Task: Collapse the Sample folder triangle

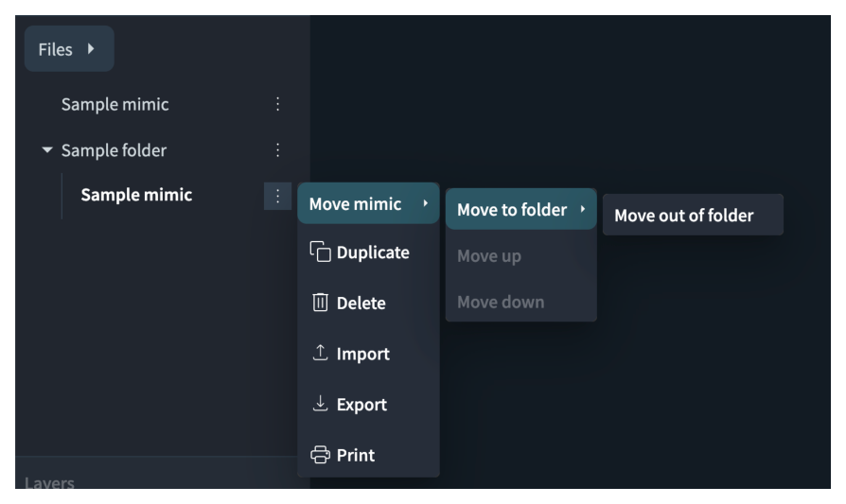Action: pyautogui.click(x=47, y=149)
